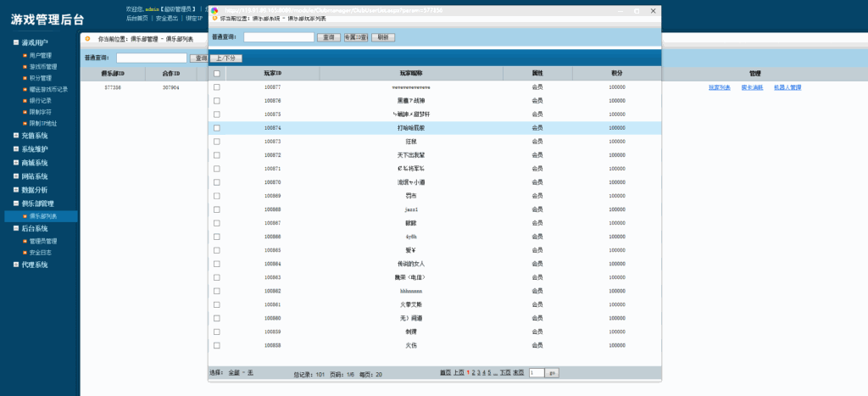Click the 限制IP地址 sidebar item icon
The image size is (868, 396).
24,123
